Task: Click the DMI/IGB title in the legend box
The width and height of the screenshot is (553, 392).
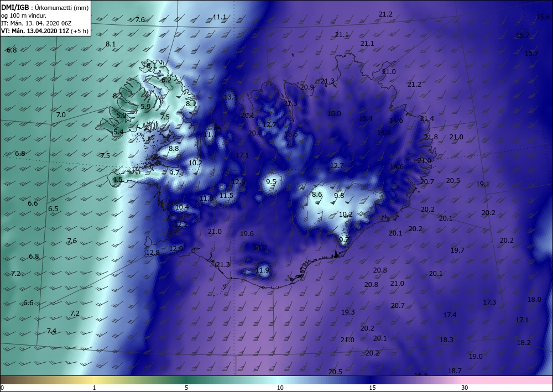Action: [15, 8]
